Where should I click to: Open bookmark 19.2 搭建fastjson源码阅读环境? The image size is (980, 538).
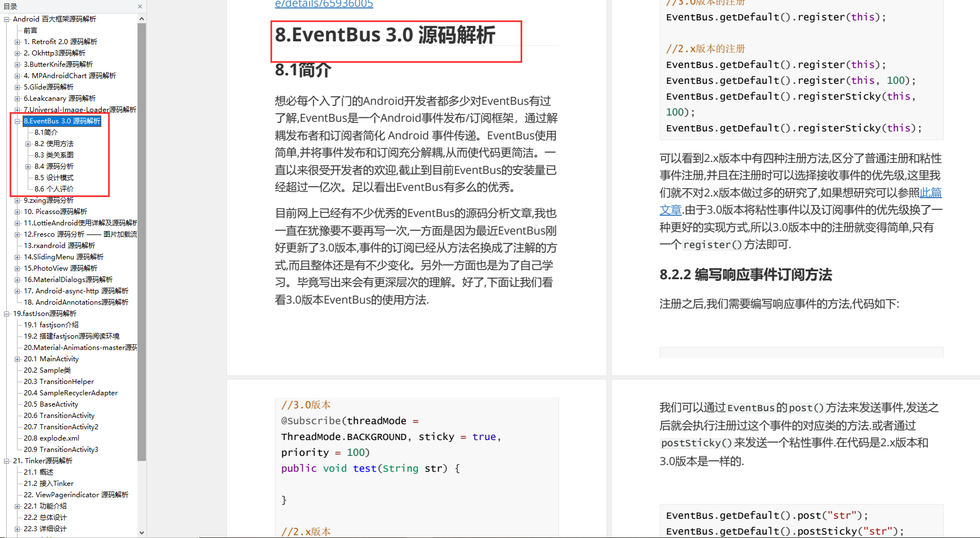tap(71, 336)
